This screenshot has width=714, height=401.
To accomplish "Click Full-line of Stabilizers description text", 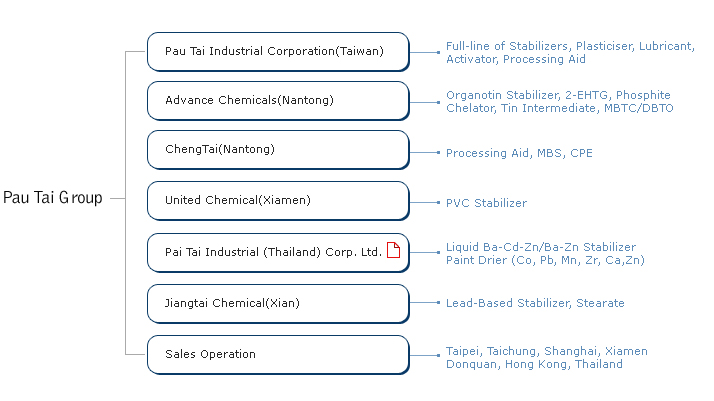I will pyautogui.click(x=570, y=46).
